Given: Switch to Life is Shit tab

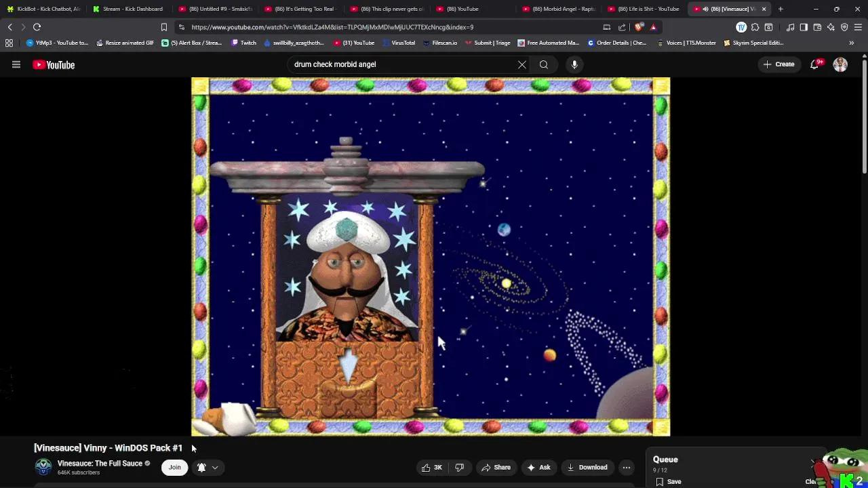Looking at the screenshot, I should (645, 9).
